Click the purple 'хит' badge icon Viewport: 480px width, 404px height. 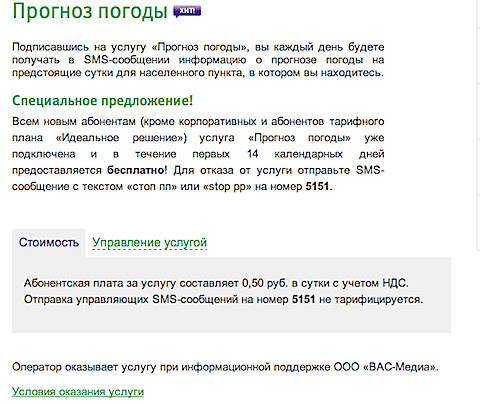[187, 11]
